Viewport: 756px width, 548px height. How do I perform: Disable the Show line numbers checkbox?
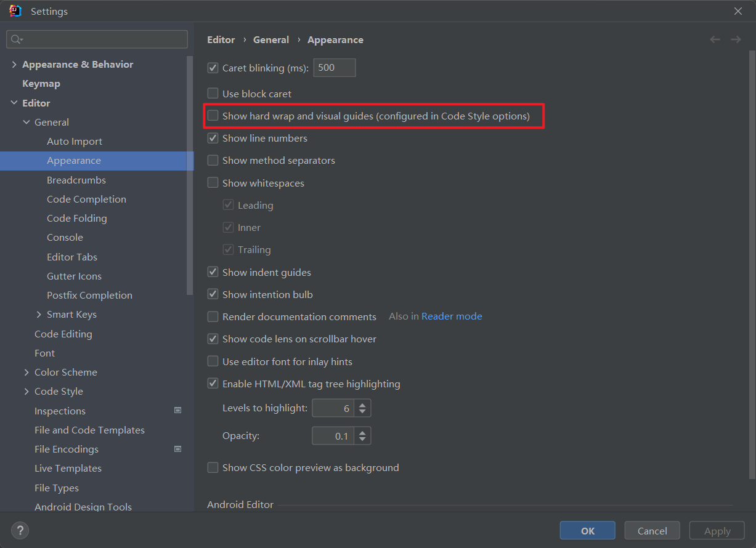tap(213, 138)
